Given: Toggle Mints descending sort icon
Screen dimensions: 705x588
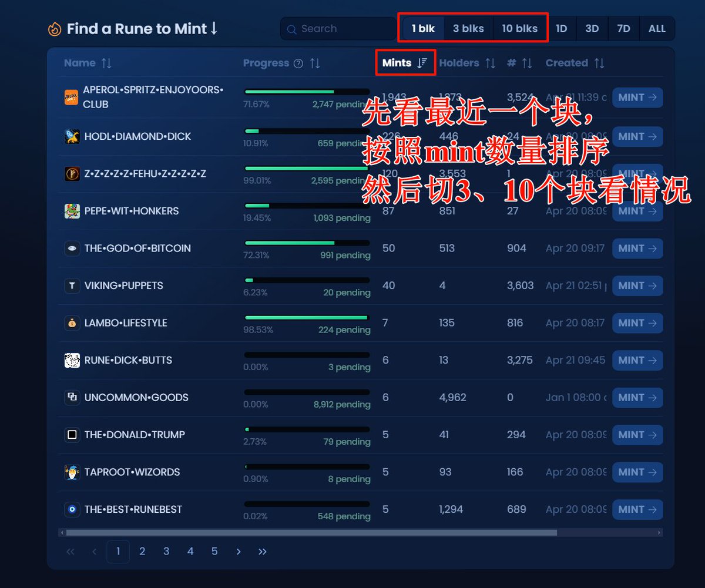Looking at the screenshot, I should tap(422, 63).
